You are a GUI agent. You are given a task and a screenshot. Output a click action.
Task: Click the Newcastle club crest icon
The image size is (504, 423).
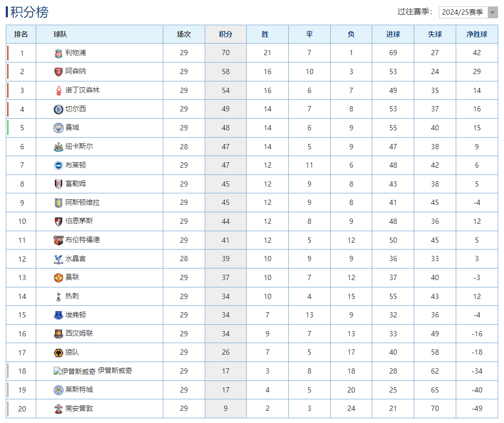(58, 147)
